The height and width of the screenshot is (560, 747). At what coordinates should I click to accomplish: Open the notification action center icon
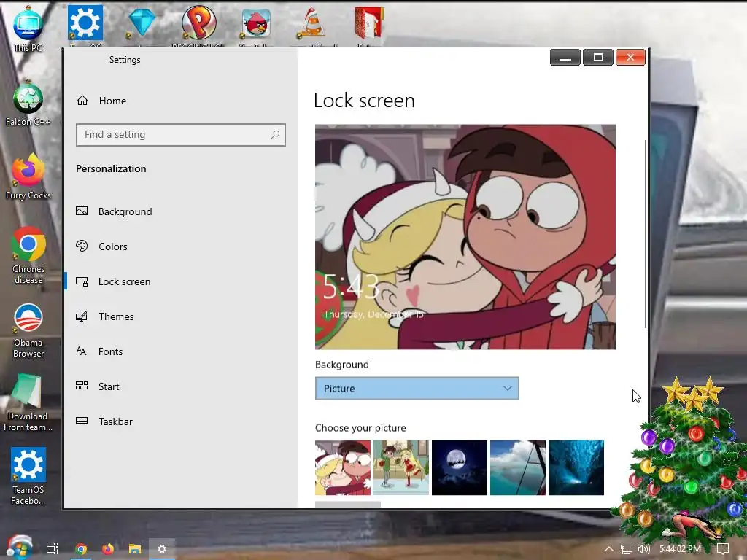coord(723,549)
